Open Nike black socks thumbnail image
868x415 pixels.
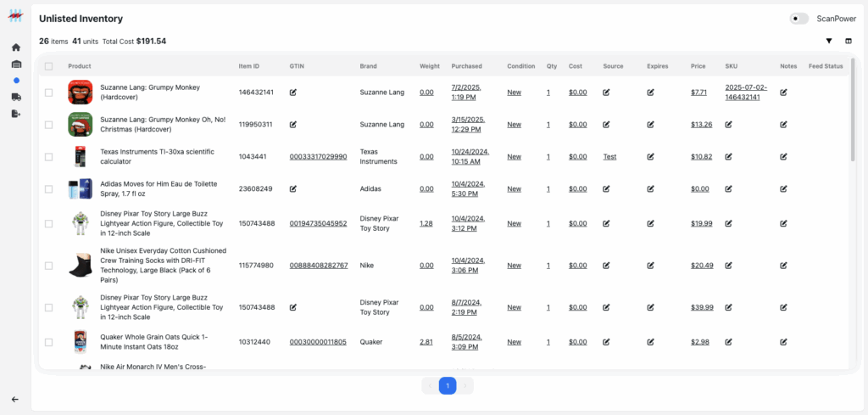coord(80,266)
